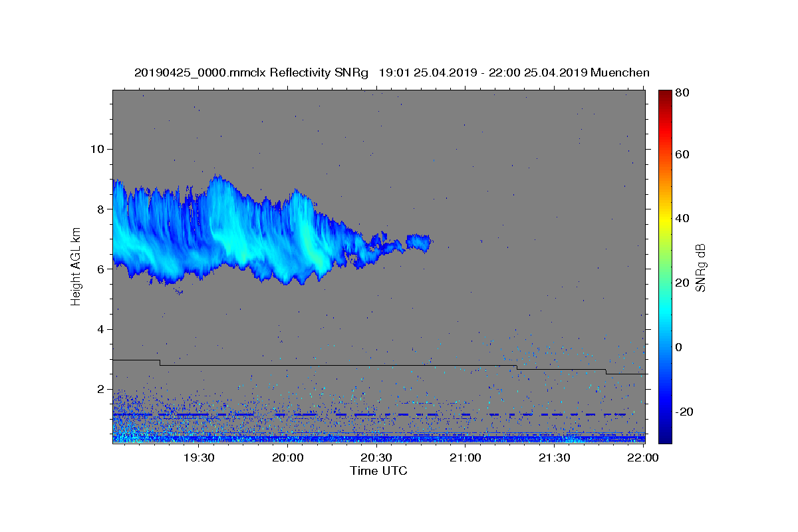Click the '20:30' time tick label
Viewport: 798px width, 532px height.
376,458
